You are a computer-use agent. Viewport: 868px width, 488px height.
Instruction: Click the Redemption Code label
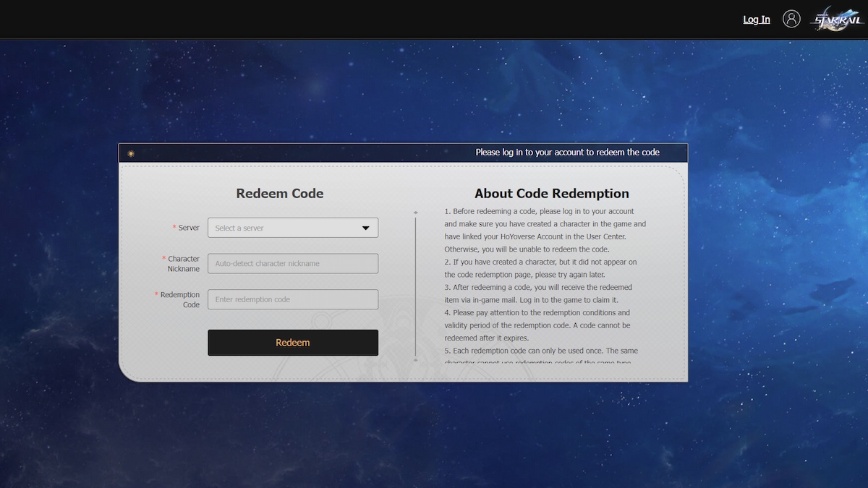click(x=179, y=299)
